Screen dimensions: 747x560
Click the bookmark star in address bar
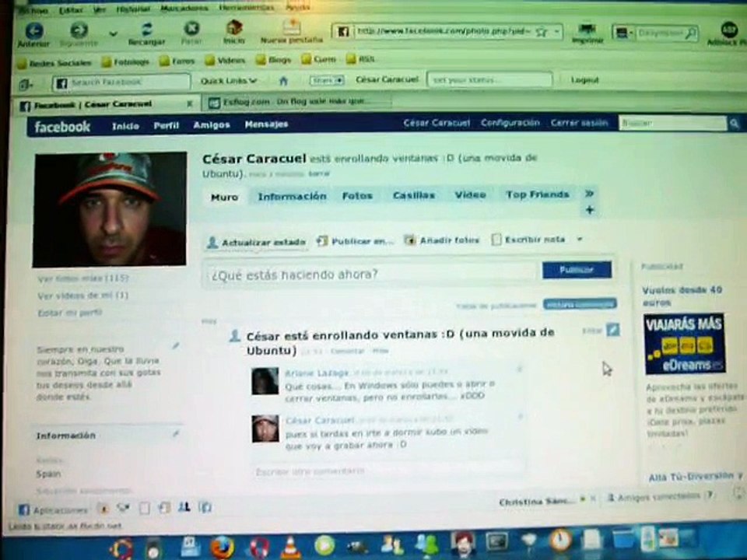pyautogui.click(x=542, y=32)
